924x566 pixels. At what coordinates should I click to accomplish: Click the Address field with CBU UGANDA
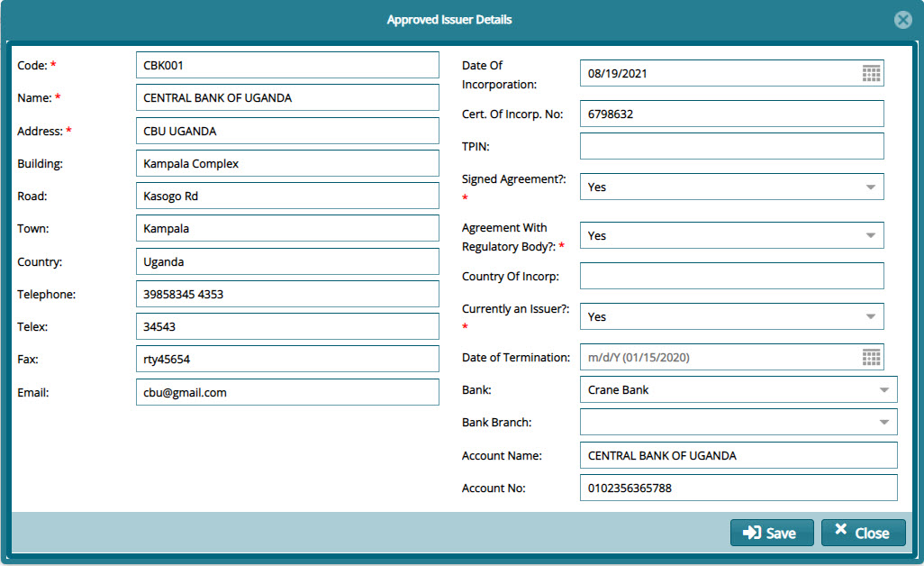point(287,131)
